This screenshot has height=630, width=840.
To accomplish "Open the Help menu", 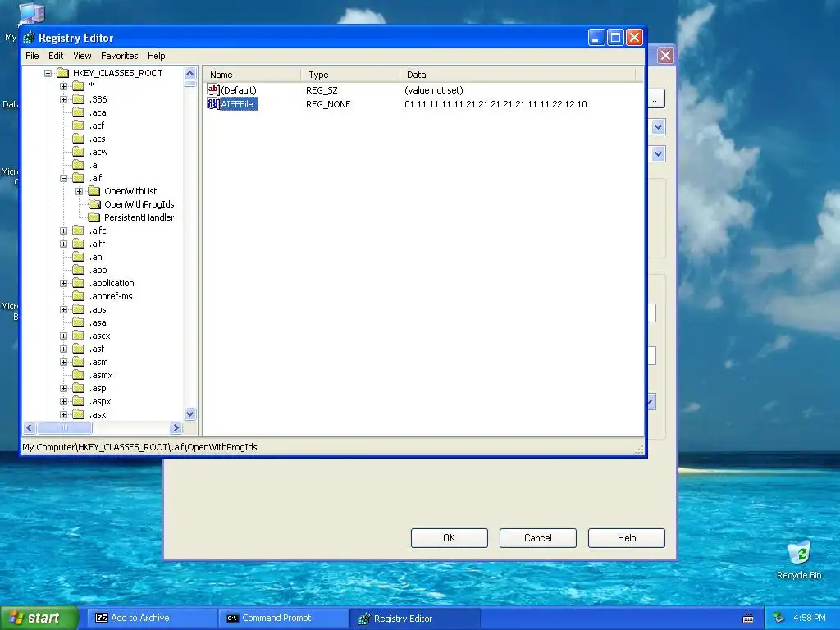I will (157, 56).
